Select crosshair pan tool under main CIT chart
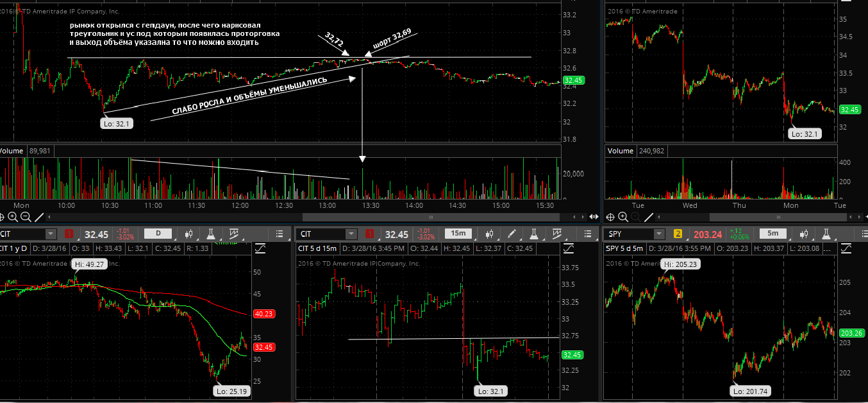The width and height of the screenshot is (868, 403). pyautogui.click(x=2, y=218)
